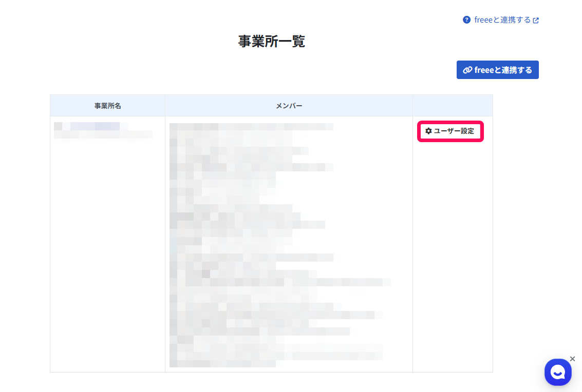
Task: Dismiss the chat widget with the X
Action: 572,359
